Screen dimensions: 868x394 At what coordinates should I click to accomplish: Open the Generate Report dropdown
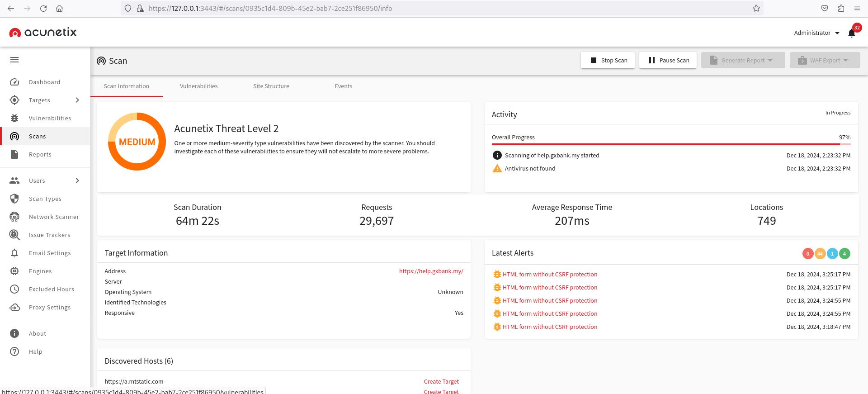(x=743, y=60)
